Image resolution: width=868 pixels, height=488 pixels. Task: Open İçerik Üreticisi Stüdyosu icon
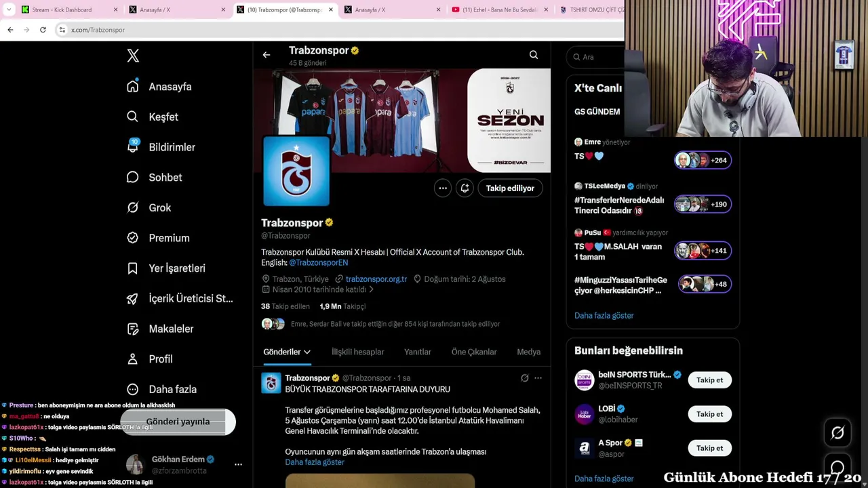click(x=133, y=298)
